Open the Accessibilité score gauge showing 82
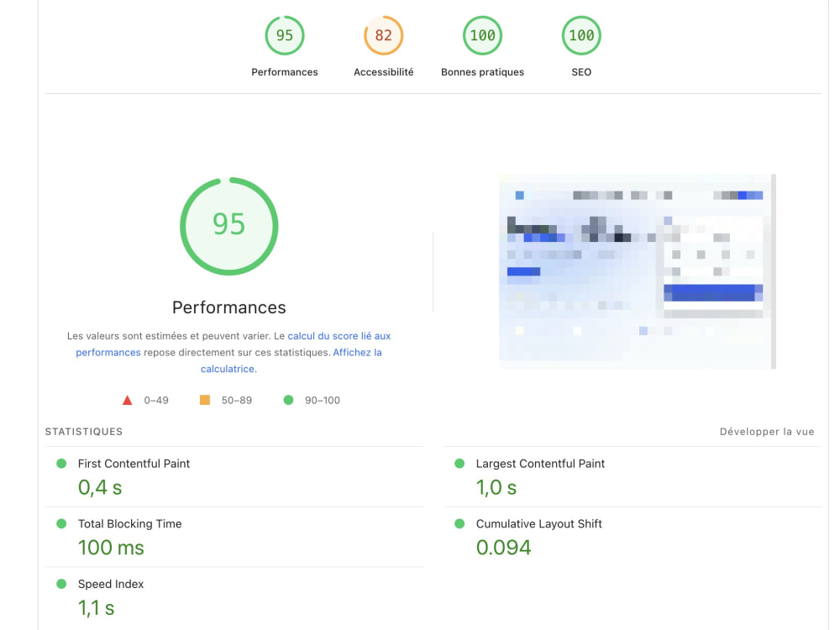 tap(384, 35)
